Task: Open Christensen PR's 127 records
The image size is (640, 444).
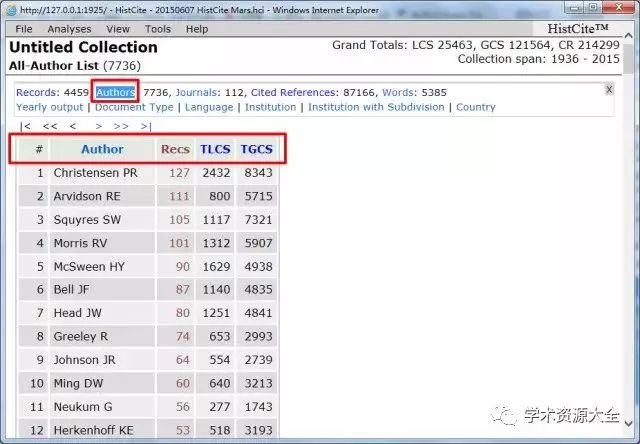Action: pos(180,173)
